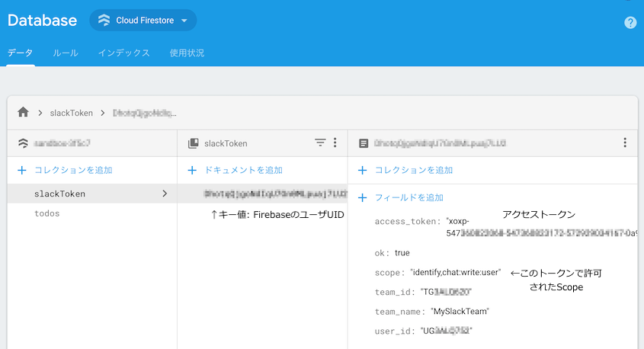The width and height of the screenshot is (644, 349).
Task: Select the データ tab
Action: tap(20, 53)
